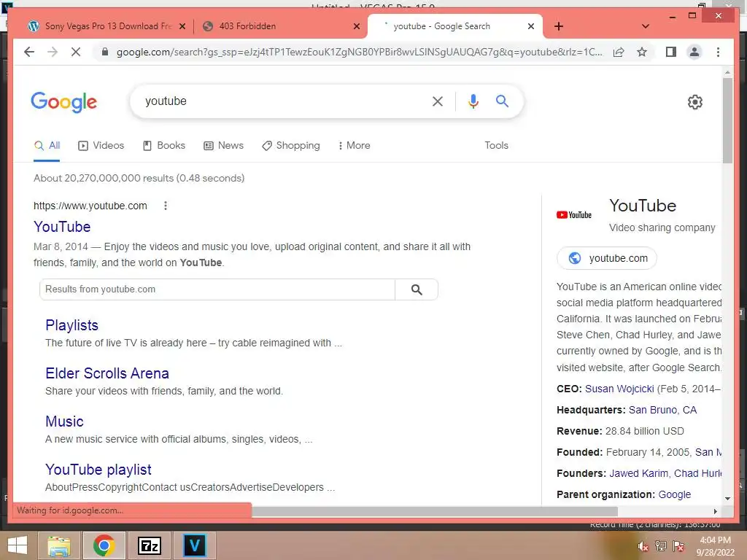Open the Music sitelink

tap(64, 421)
